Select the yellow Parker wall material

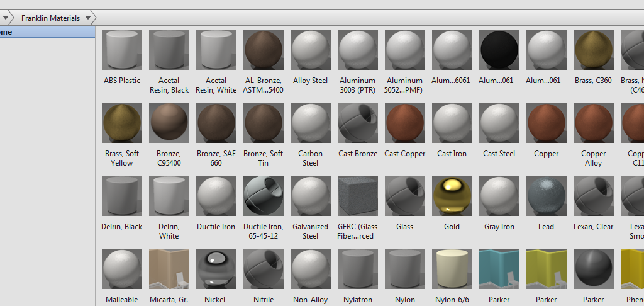point(547,269)
